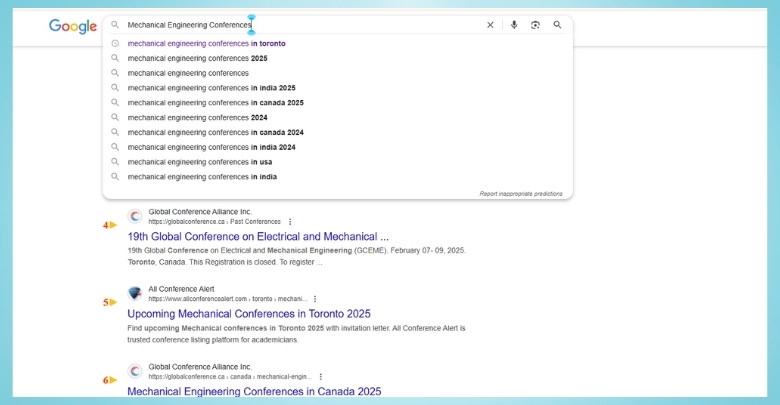Click 'Report inappropriate predictions' link
780x405 pixels.
point(521,194)
